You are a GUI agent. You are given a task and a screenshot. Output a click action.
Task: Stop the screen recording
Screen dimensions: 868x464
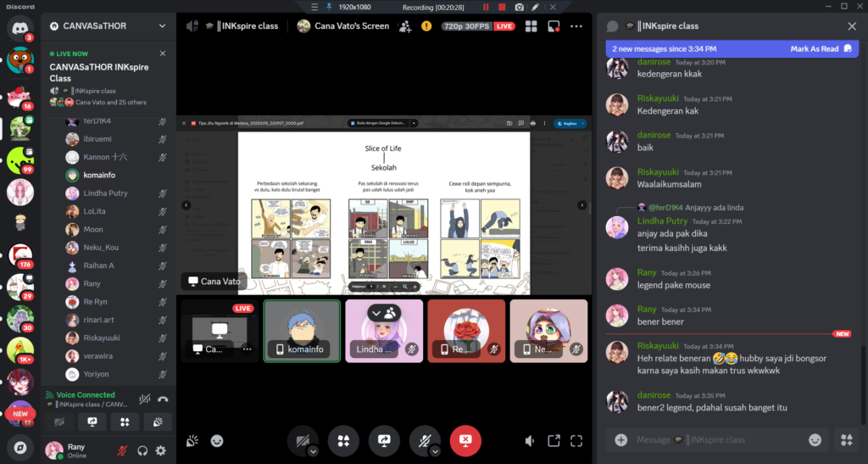click(502, 7)
